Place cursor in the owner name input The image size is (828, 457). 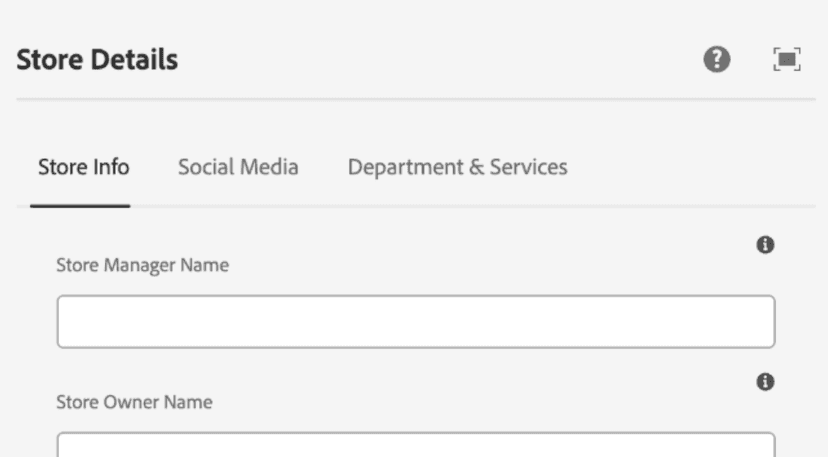pyautogui.click(x=415, y=446)
